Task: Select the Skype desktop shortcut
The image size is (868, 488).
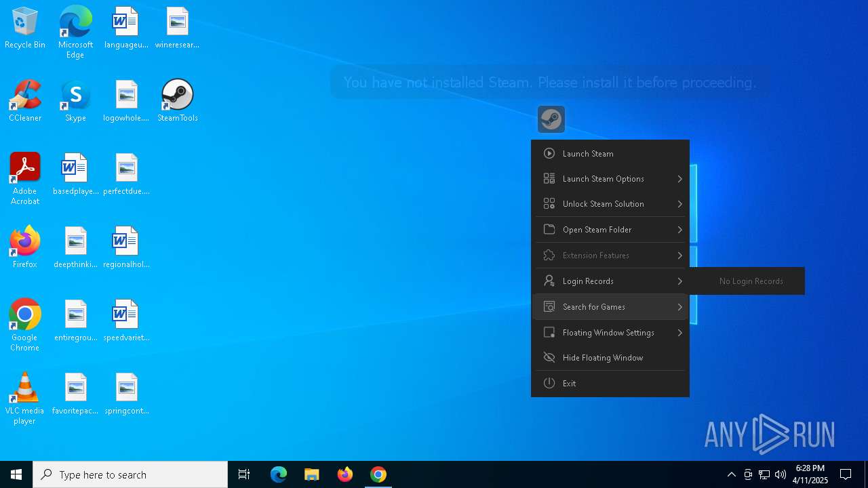Action: coord(75,101)
